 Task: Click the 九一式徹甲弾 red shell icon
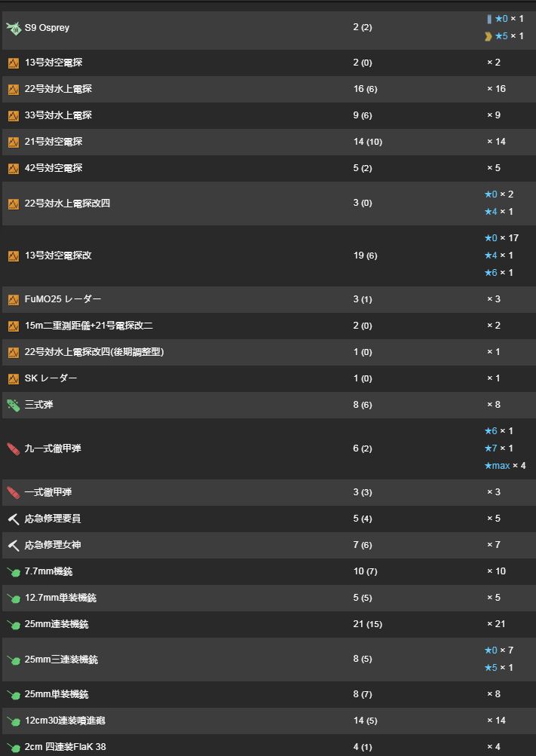(14, 449)
